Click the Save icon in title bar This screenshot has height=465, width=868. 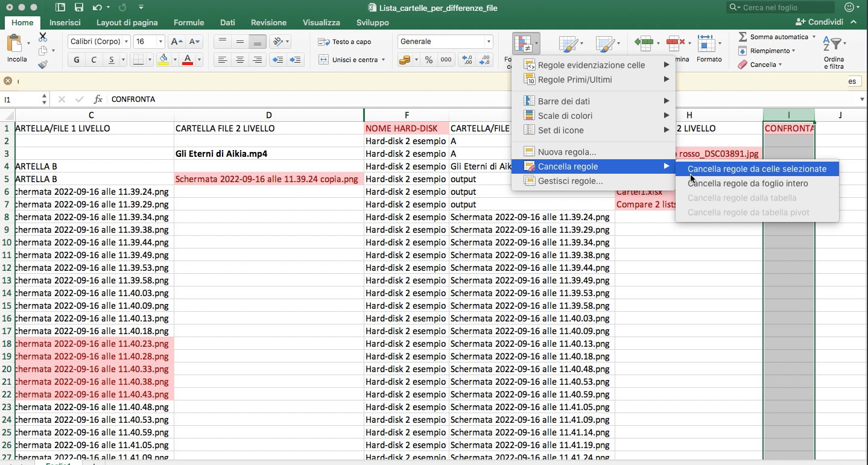[78, 8]
